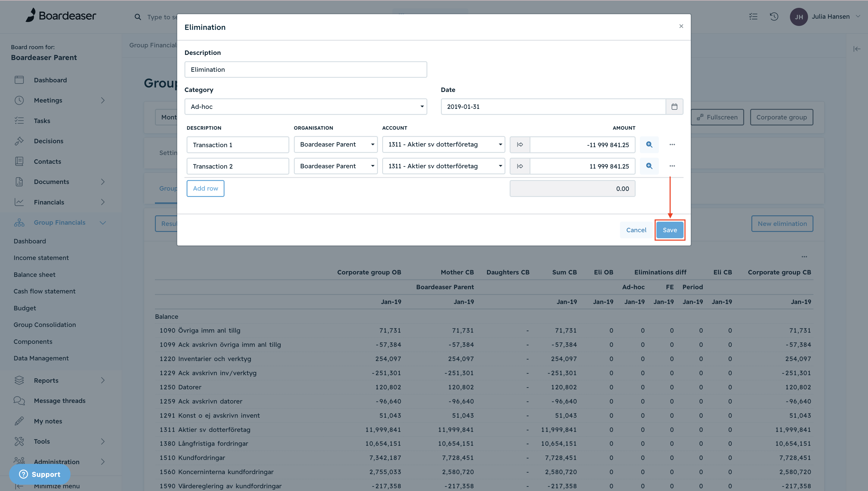Open the history clock icon in header
The height and width of the screenshot is (491, 868).
tap(774, 17)
